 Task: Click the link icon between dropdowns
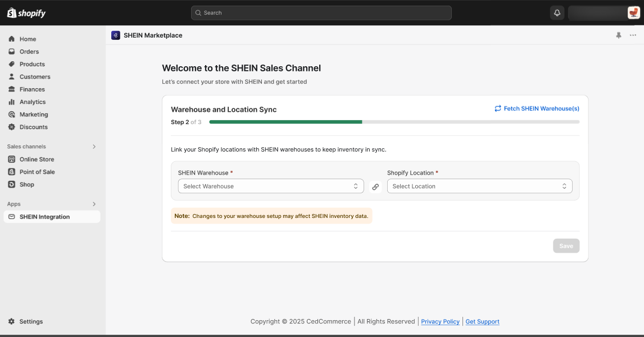tap(375, 187)
